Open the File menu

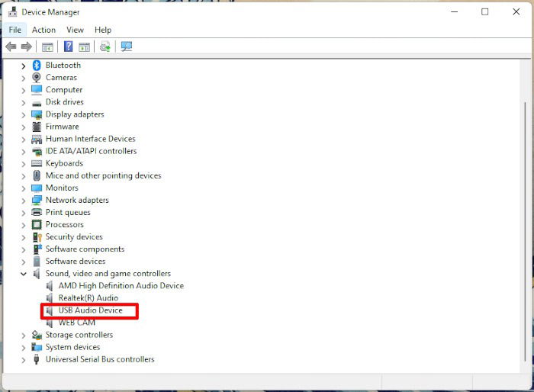pos(15,30)
